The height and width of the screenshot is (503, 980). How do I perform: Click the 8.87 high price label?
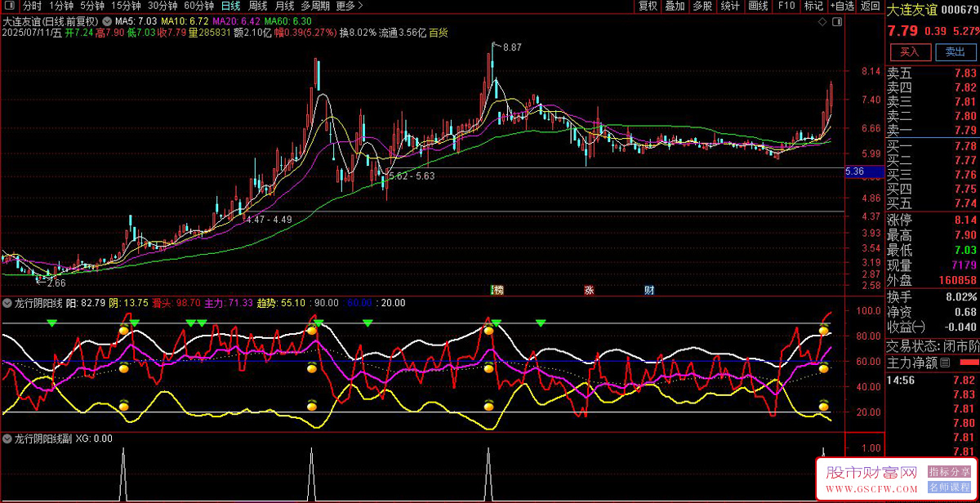pos(512,47)
